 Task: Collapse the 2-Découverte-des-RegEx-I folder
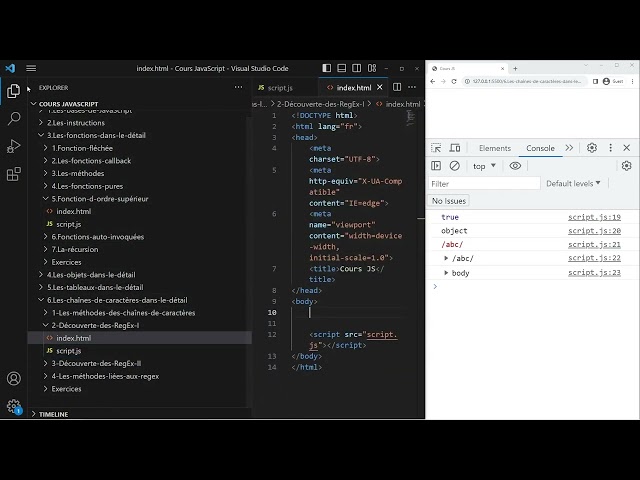click(x=95, y=326)
